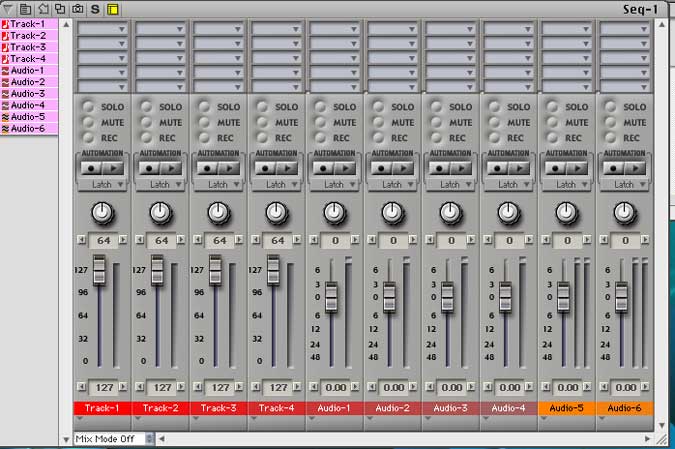The image size is (675, 449).
Task: Select Audio-5 in the track list
Action: (28, 117)
